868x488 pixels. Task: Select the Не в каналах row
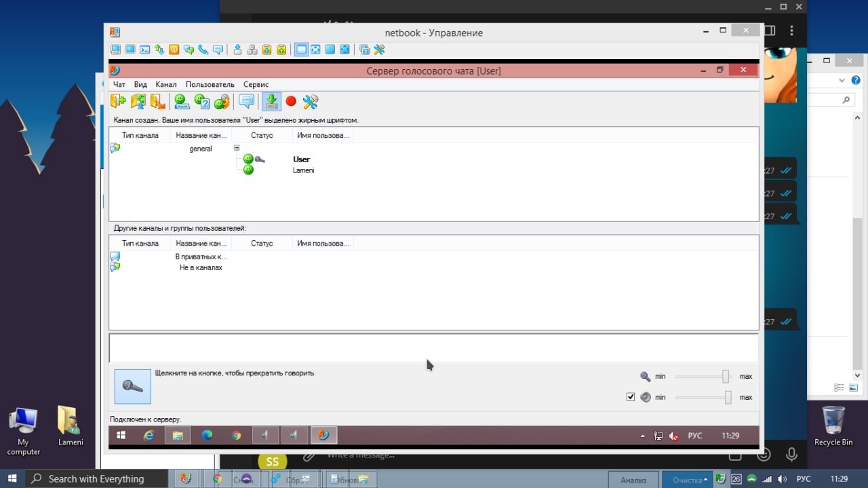pos(201,267)
